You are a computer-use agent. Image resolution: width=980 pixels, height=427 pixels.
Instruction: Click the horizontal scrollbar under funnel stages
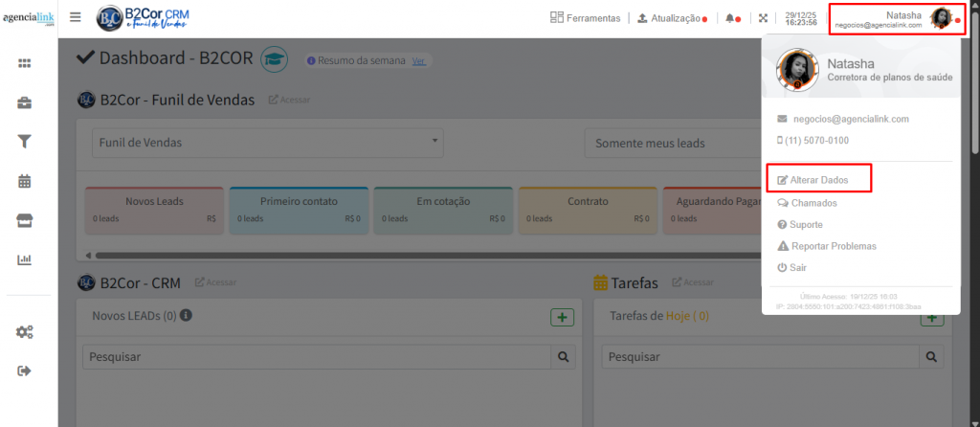(x=383, y=255)
